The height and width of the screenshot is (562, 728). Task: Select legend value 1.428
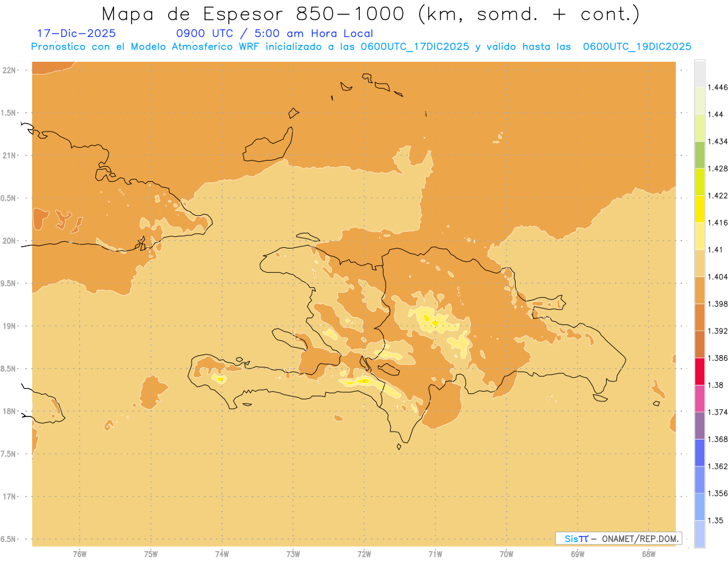pyautogui.click(x=717, y=169)
